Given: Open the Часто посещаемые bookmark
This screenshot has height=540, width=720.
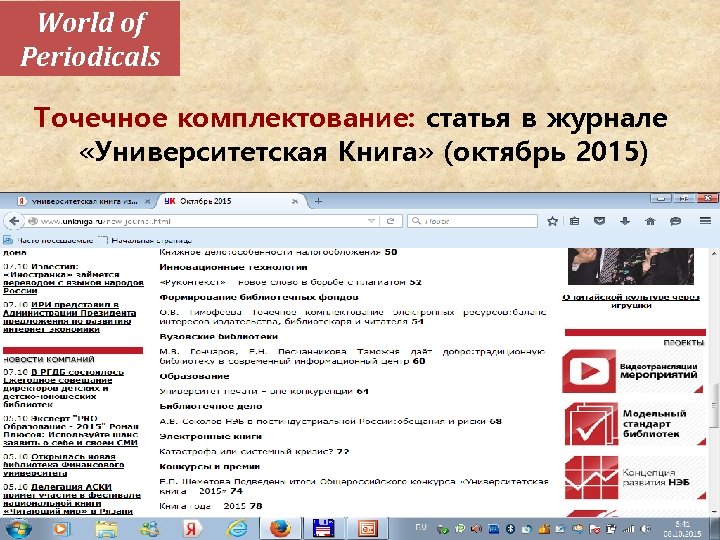Looking at the screenshot, I should [48, 240].
